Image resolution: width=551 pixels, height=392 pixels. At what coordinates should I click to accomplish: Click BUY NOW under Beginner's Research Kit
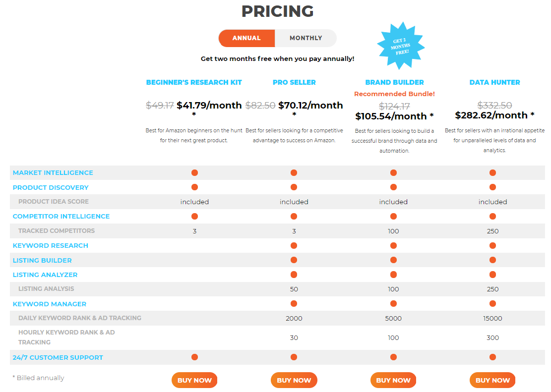pyautogui.click(x=194, y=380)
